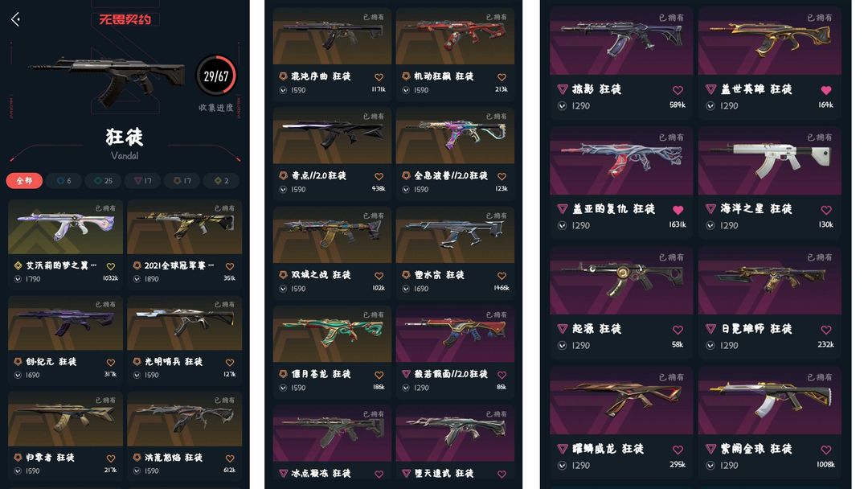
Task: Click the heart icon on 机动狂飙 狂徒
Action: click(x=502, y=77)
